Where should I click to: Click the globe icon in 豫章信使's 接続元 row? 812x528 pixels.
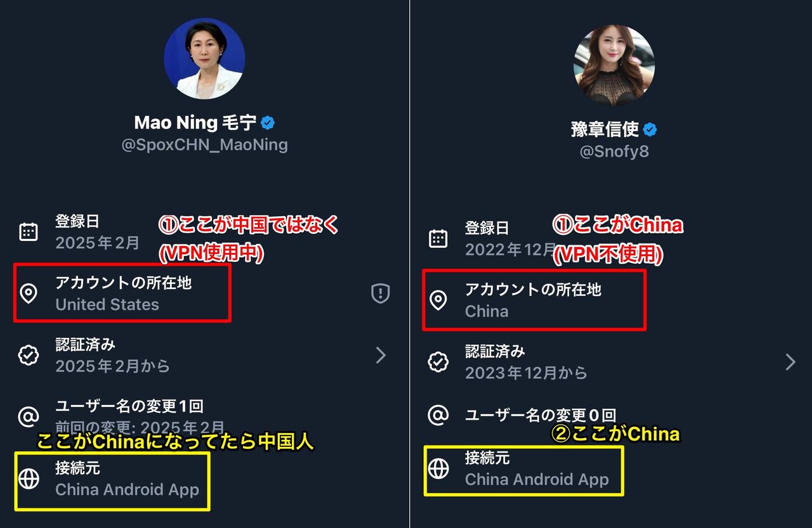click(x=438, y=468)
